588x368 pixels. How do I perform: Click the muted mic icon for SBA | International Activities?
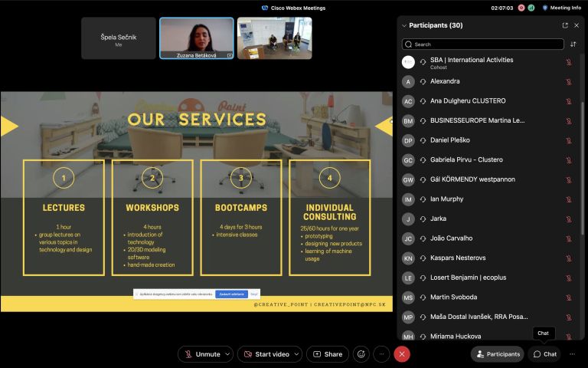click(x=569, y=62)
